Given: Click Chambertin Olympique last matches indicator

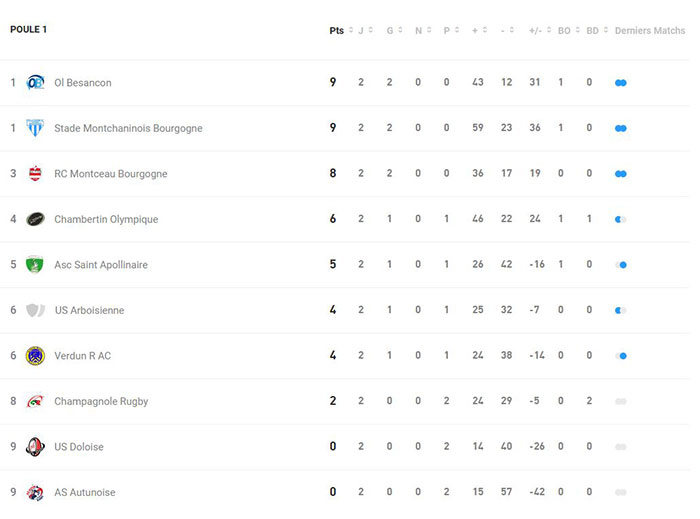Looking at the screenshot, I should (621, 219).
